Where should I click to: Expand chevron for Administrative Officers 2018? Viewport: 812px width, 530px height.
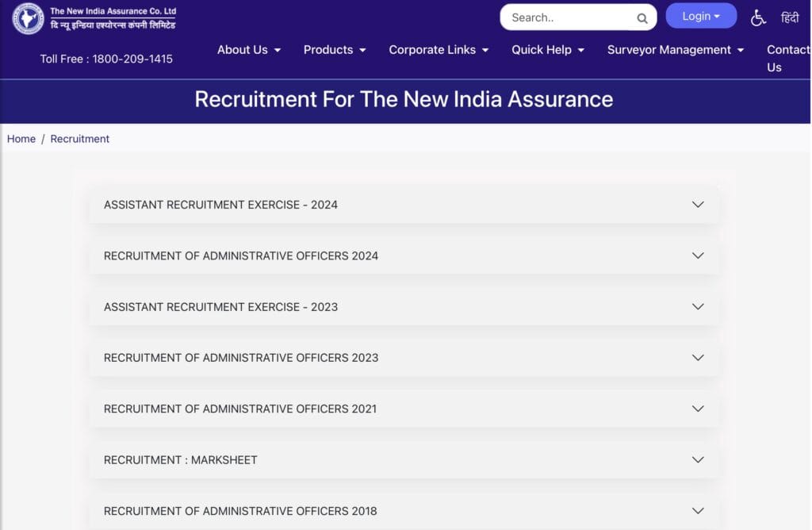[x=698, y=511]
